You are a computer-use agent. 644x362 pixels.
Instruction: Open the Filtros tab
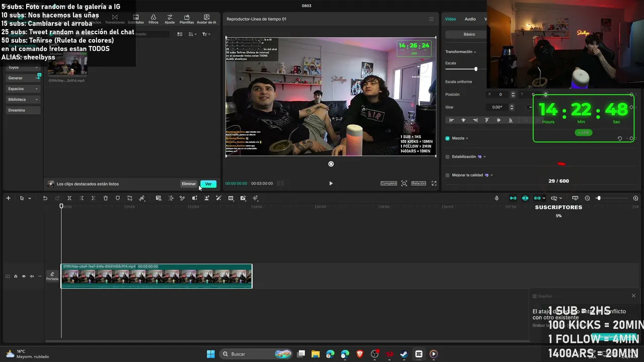point(153,19)
